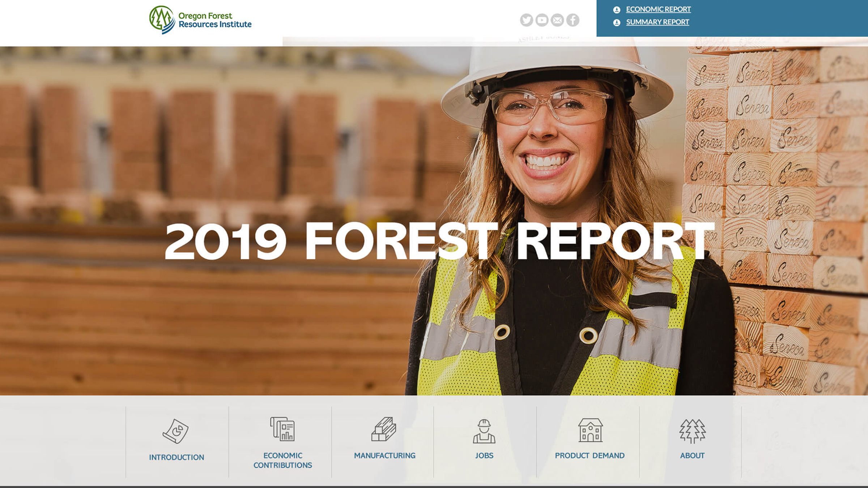Click the Twitter social icon
868x488 pixels.
tap(527, 21)
